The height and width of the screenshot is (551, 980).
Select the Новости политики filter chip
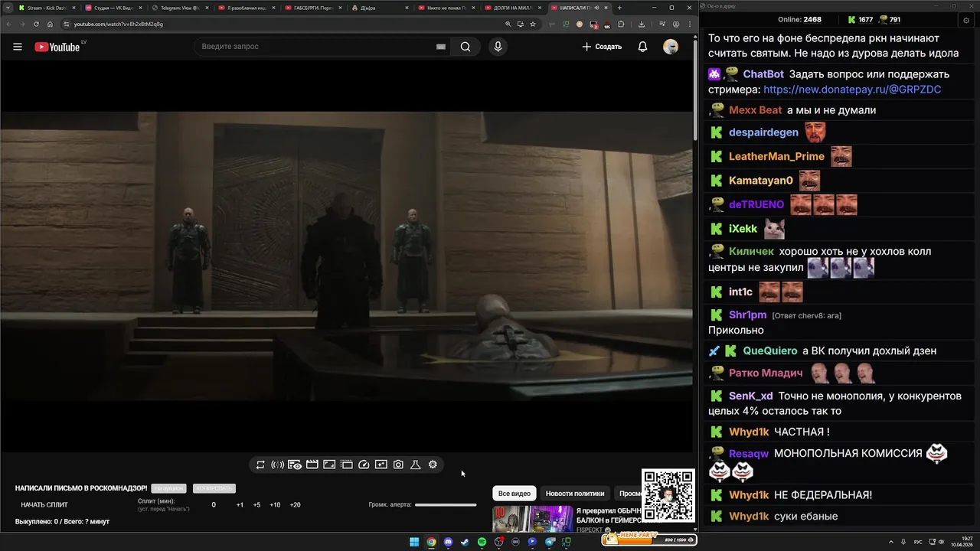coord(575,494)
